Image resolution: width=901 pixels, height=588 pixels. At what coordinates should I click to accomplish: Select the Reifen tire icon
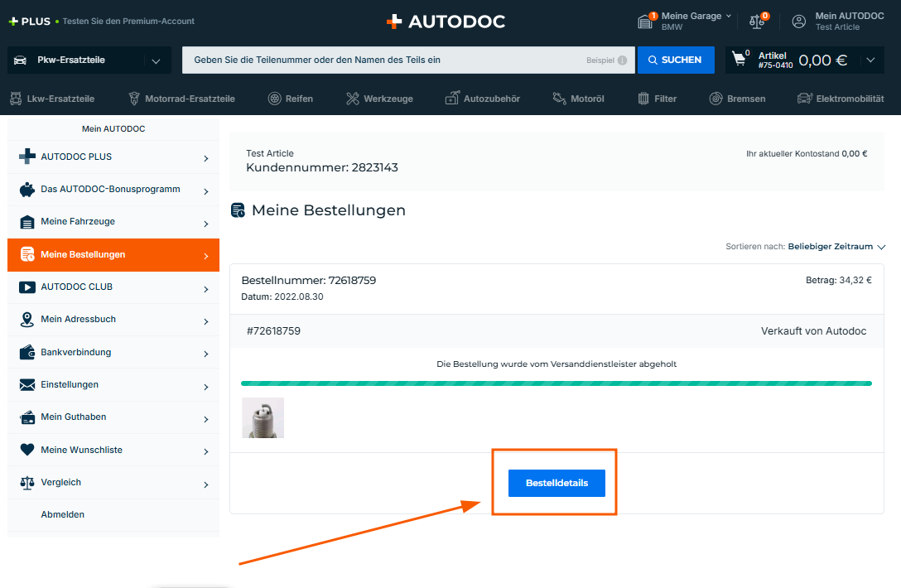[275, 99]
